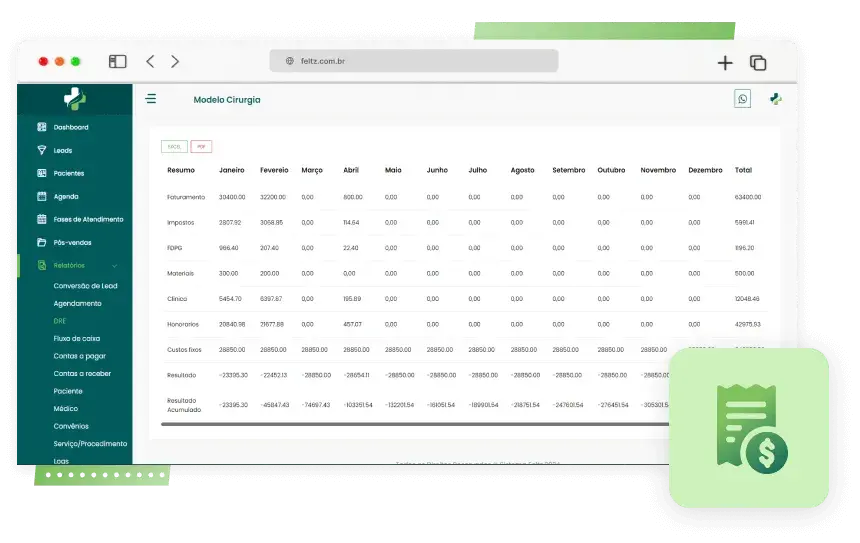Select the Agenda calendar icon
The width and height of the screenshot is (860, 543).
(x=42, y=196)
